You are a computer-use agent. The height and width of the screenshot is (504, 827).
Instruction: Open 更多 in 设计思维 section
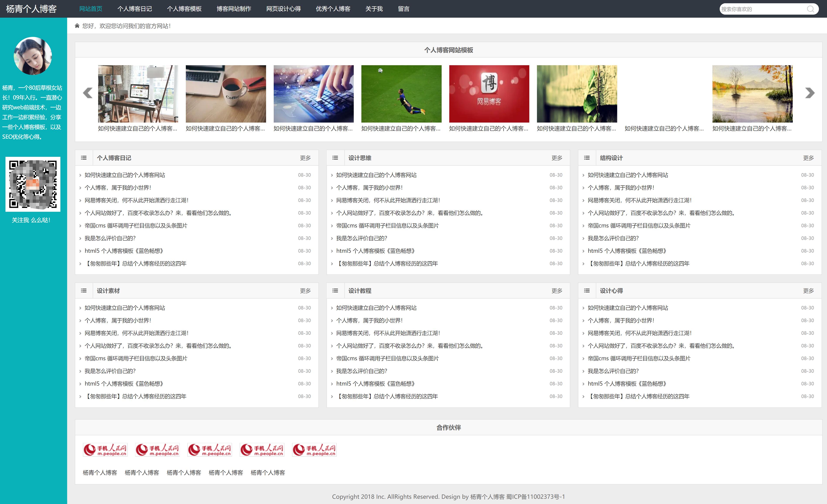point(557,158)
